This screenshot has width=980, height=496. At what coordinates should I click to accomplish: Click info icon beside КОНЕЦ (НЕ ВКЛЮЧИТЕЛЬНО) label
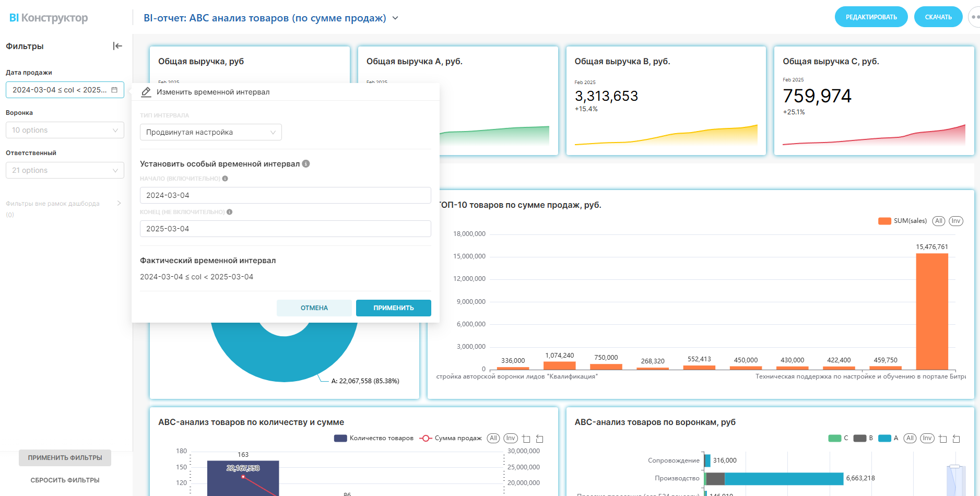point(230,212)
